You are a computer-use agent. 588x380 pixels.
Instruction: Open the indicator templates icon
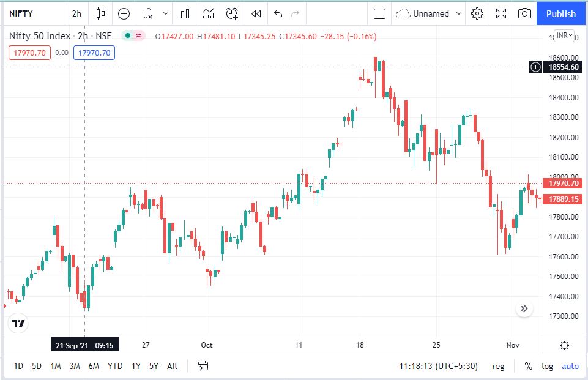[208, 14]
